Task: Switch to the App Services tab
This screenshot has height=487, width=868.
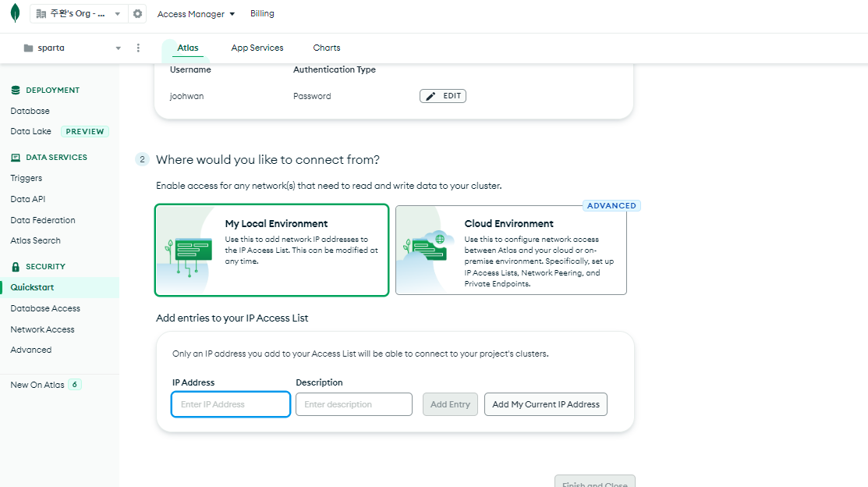Action: point(257,48)
